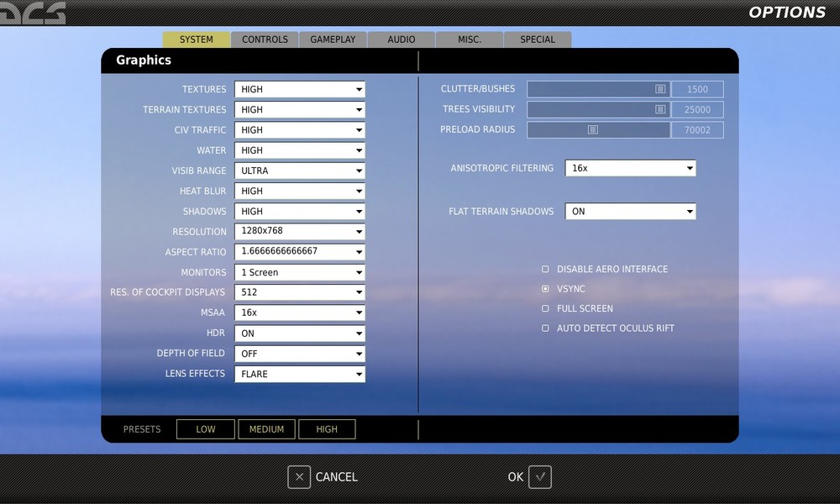Screen dimensions: 840x504
Task: Click the Clutter/Bushes slider handle
Action: click(660, 89)
